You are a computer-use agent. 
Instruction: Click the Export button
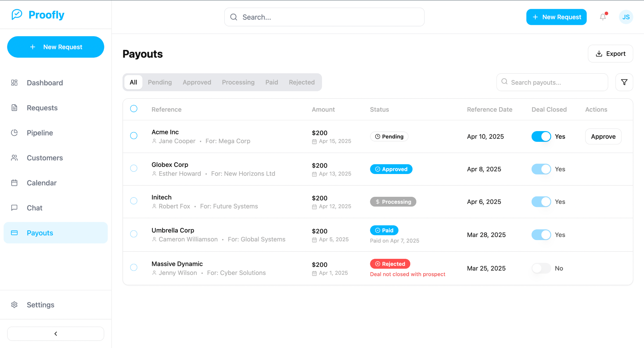coord(610,54)
